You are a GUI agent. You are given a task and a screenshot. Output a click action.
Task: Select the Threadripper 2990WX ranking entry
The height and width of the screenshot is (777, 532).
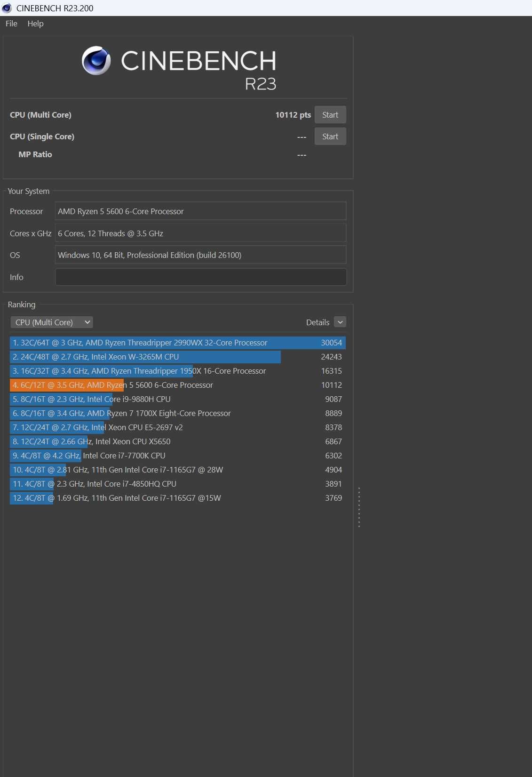(178, 343)
